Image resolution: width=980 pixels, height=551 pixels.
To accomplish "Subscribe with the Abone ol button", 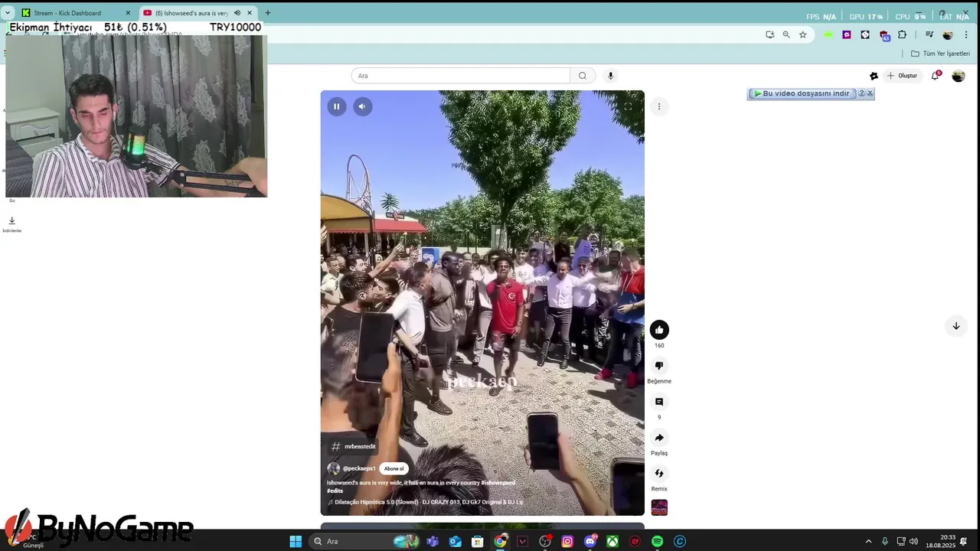I will [x=394, y=468].
